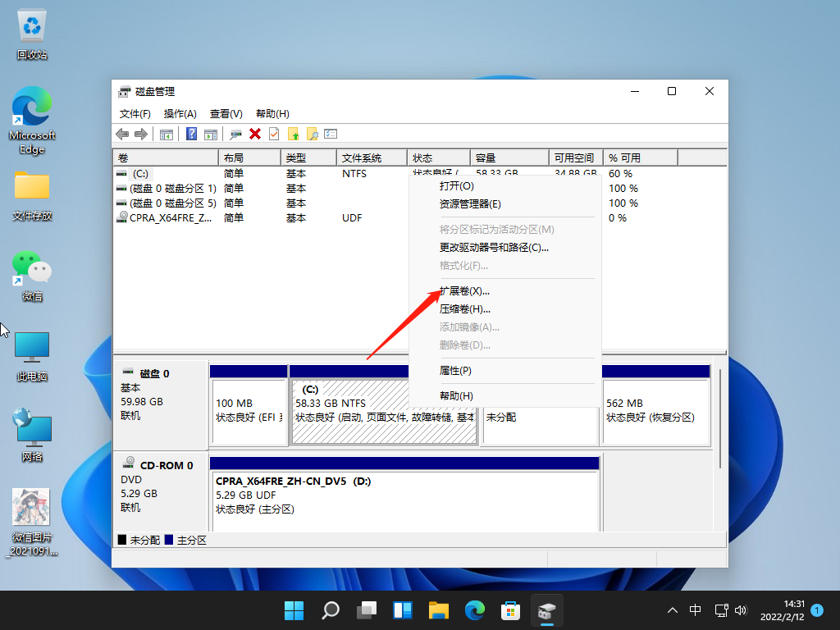Click the blue Help question mark toolbar icon
Image resolution: width=840 pixels, height=630 pixels.
[191, 134]
